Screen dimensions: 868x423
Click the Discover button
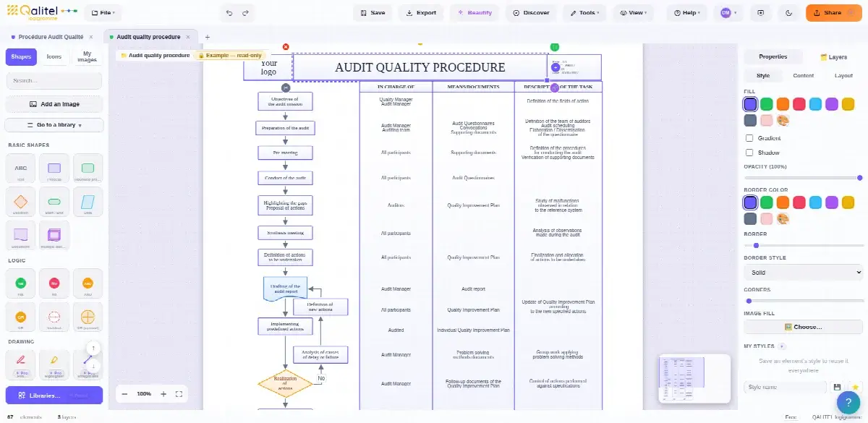(x=531, y=12)
